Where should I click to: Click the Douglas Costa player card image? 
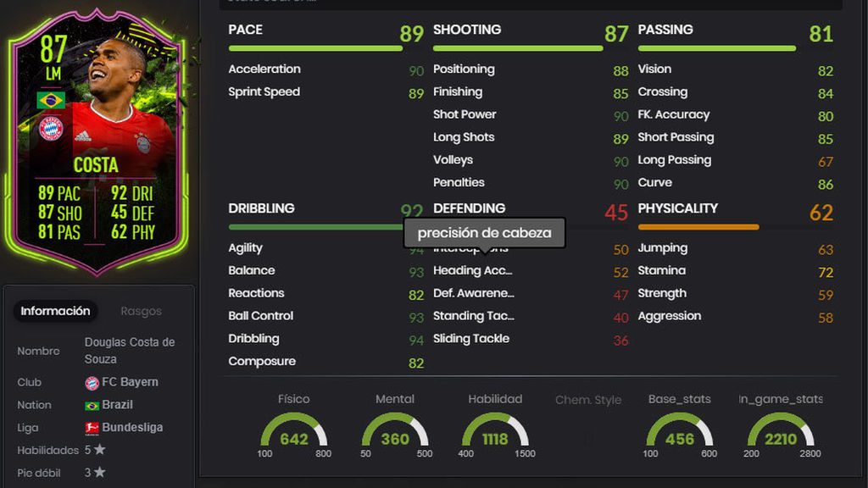pyautogui.click(x=97, y=142)
